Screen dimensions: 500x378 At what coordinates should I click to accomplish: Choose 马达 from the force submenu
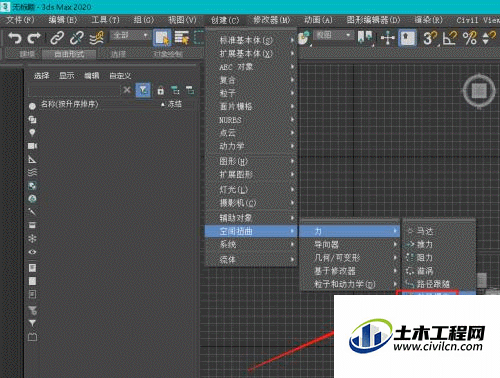(x=439, y=231)
